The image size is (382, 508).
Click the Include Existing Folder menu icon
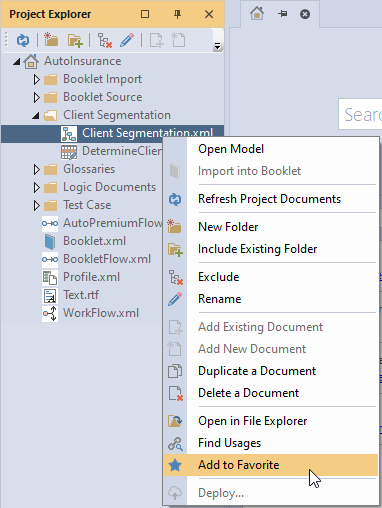coord(175,249)
